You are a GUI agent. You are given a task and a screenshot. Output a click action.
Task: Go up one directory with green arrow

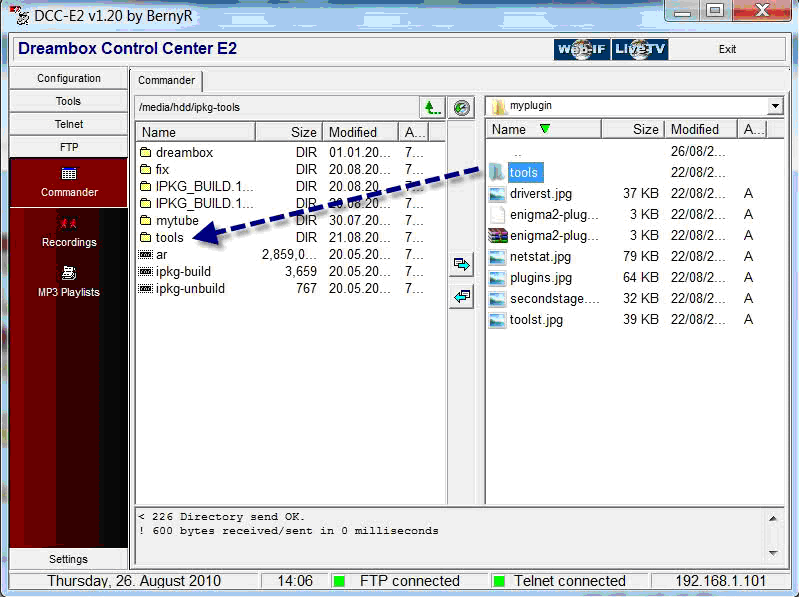[x=431, y=107]
